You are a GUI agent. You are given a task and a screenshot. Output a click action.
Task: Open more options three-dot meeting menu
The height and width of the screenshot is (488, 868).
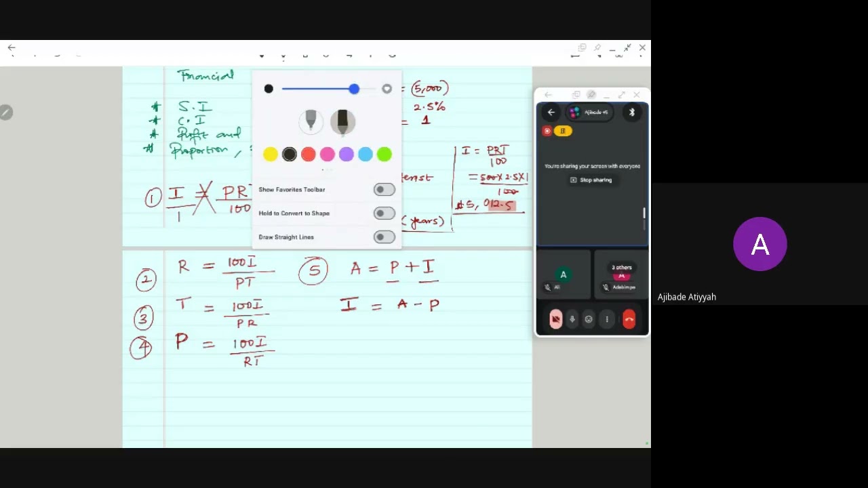tap(607, 319)
